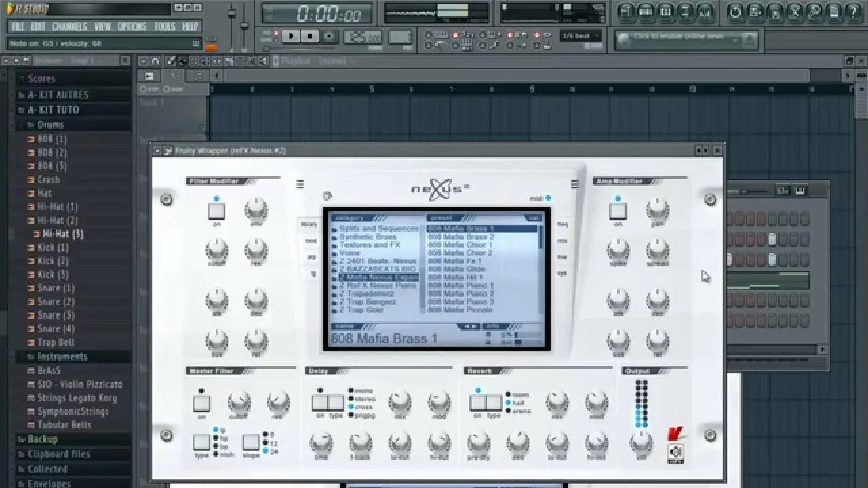Open the OPTIONS menu

(x=132, y=26)
